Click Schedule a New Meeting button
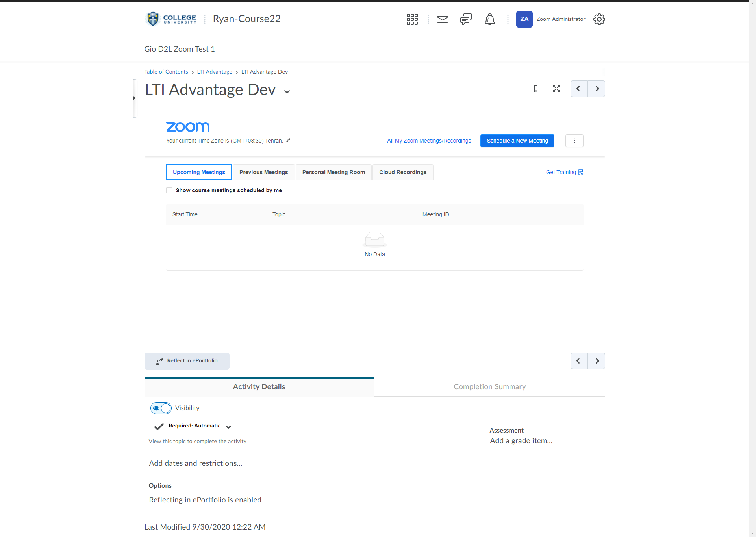This screenshot has height=537, width=756. click(x=517, y=141)
